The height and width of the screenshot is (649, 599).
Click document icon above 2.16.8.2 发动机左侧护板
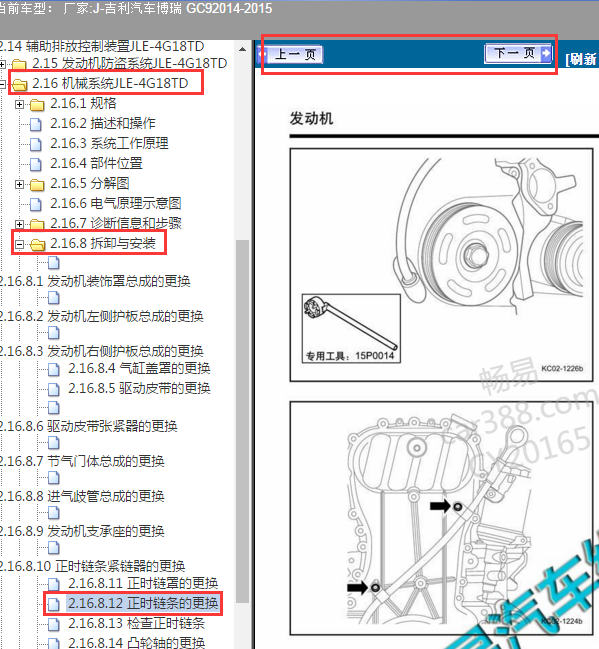point(53,298)
